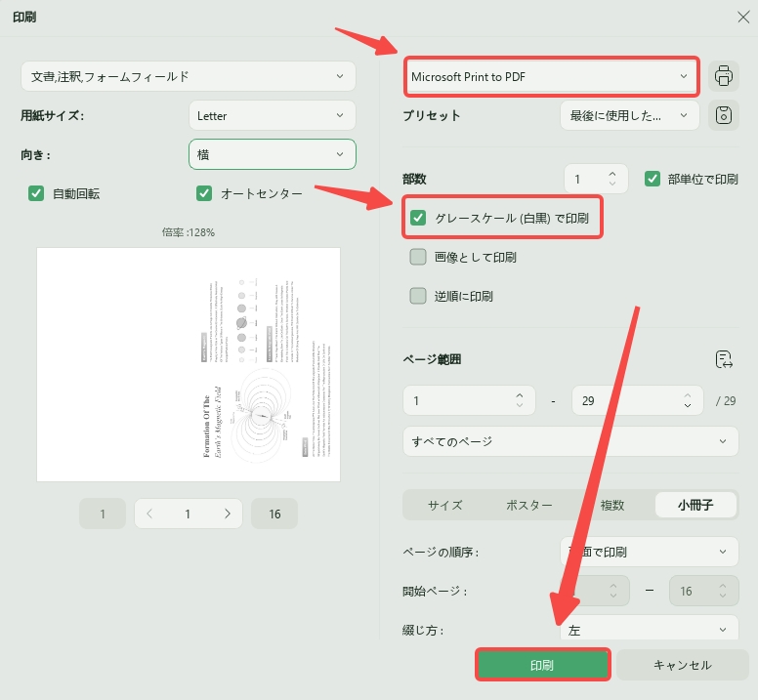Open 文書,注釈,フォームフィールド dropdown
Image resolution: width=758 pixels, height=700 pixels.
click(x=189, y=76)
